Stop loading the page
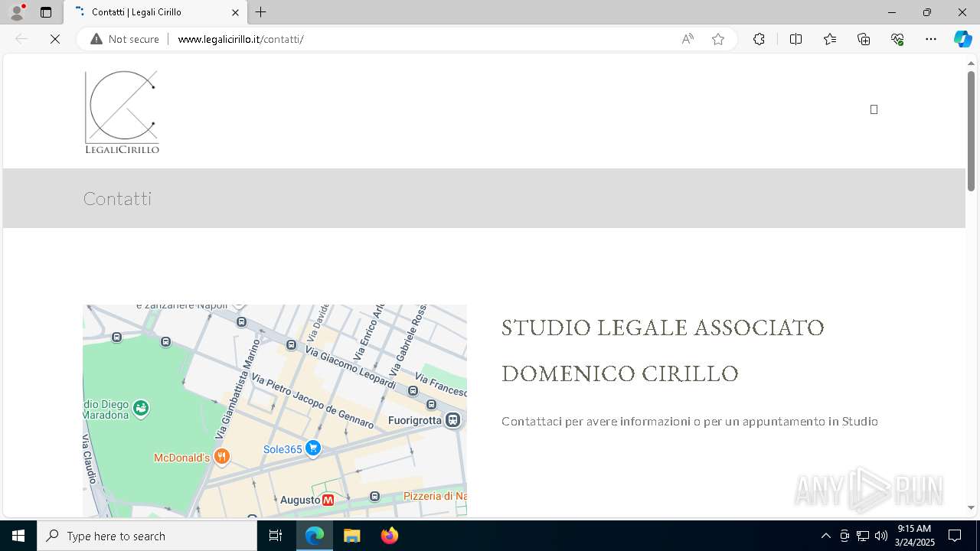980x551 pixels. pos(55,39)
